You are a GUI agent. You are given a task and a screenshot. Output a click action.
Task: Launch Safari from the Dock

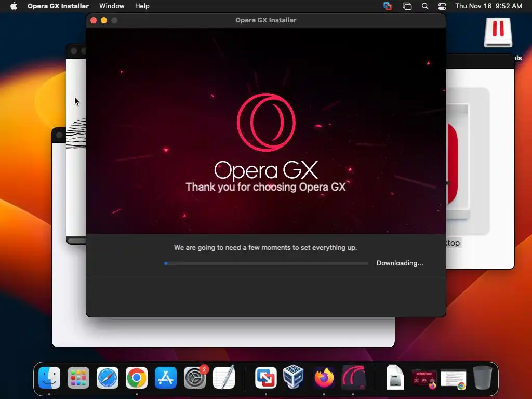[x=108, y=378]
